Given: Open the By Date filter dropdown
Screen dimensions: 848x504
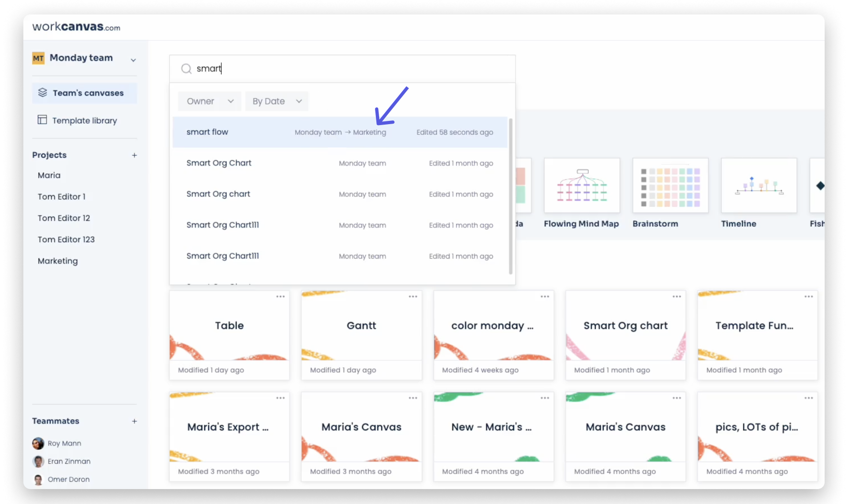Looking at the screenshot, I should 276,101.
